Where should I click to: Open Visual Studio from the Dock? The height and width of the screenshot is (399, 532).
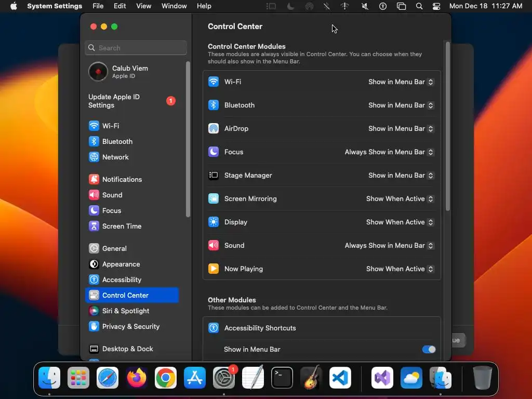tap(382, 378)
